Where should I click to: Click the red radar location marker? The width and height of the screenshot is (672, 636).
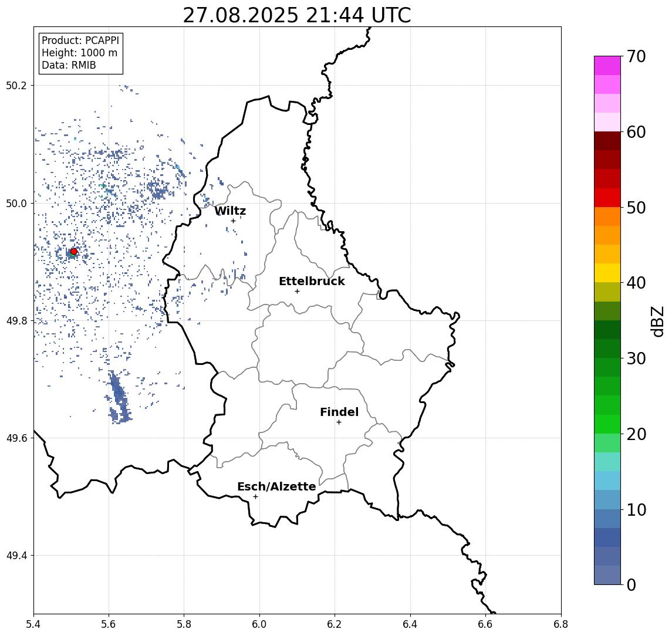74,252
